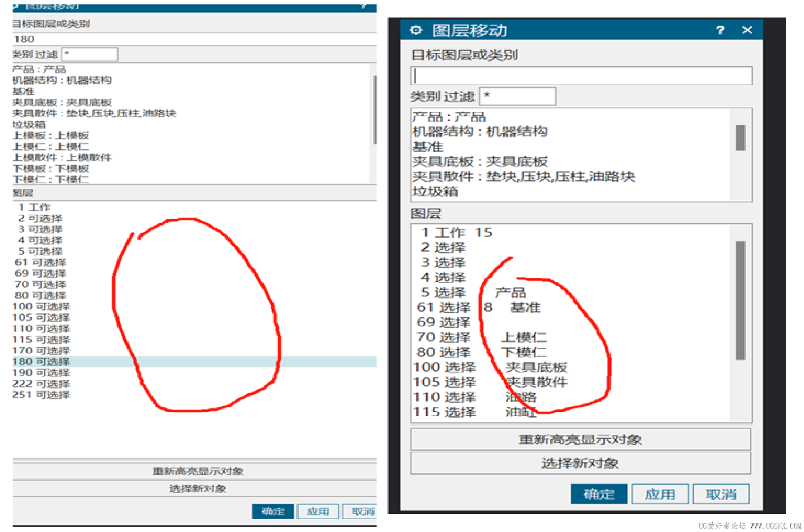Image resolution: width=804 pixels, height=532 pixels.
Task: Select 基准 category in right dialog
Action: (x=427, y=147)
